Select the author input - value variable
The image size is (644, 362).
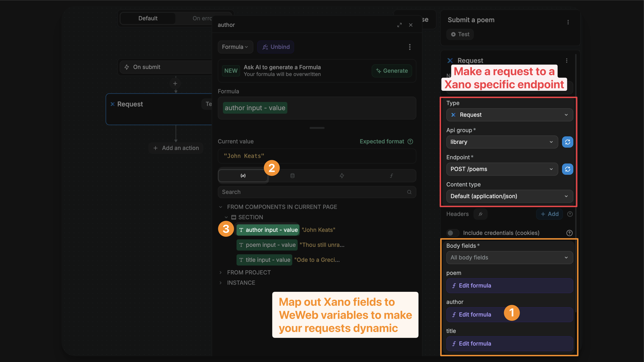(267, 230)
